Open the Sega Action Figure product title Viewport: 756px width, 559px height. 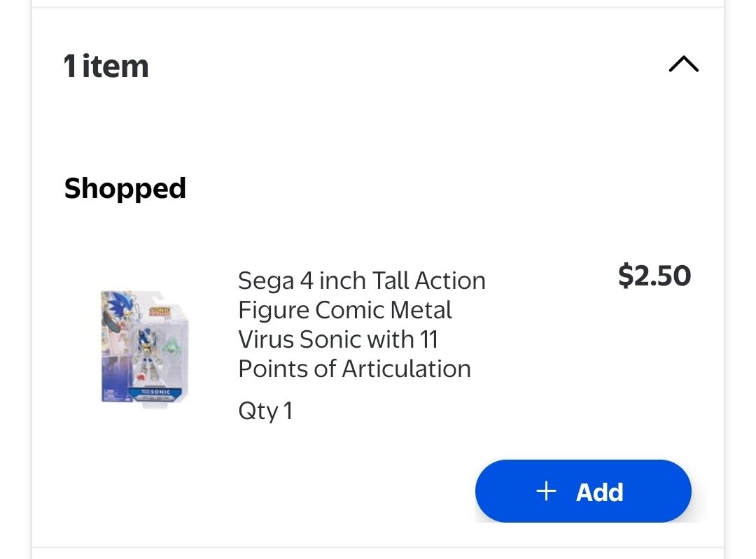pos(361,325)
